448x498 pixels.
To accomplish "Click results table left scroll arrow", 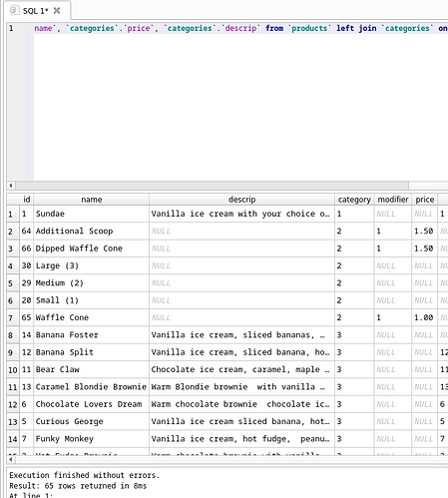I will click(11, 459).
